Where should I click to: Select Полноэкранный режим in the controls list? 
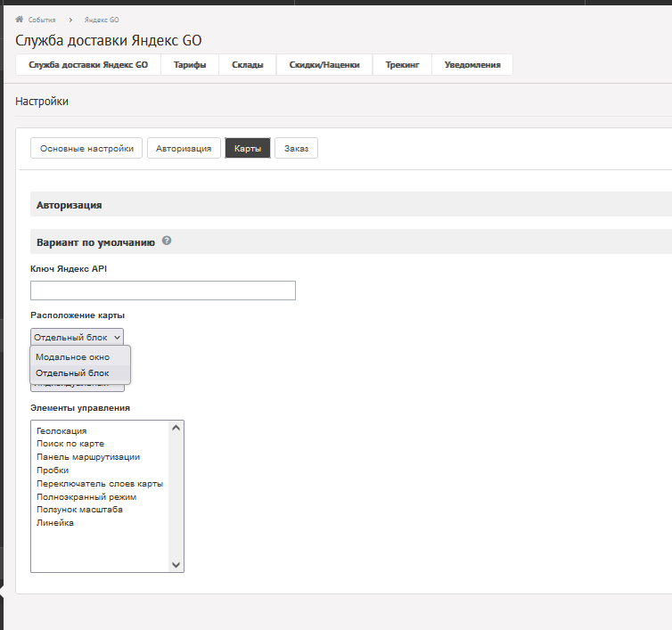coord(86,496)
